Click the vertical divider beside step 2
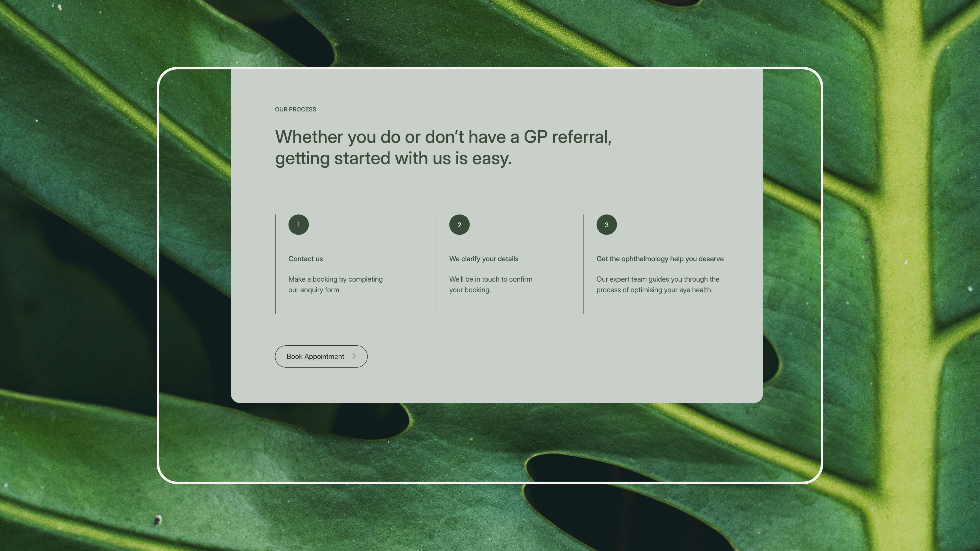Screen dimensions: 980x551 (436, 264)
